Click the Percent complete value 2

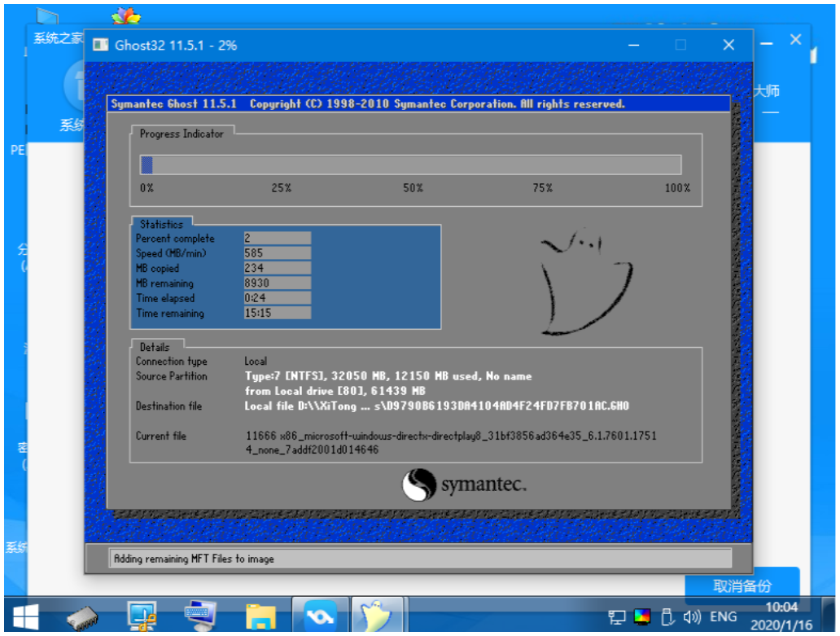click(x=277, y=238)
